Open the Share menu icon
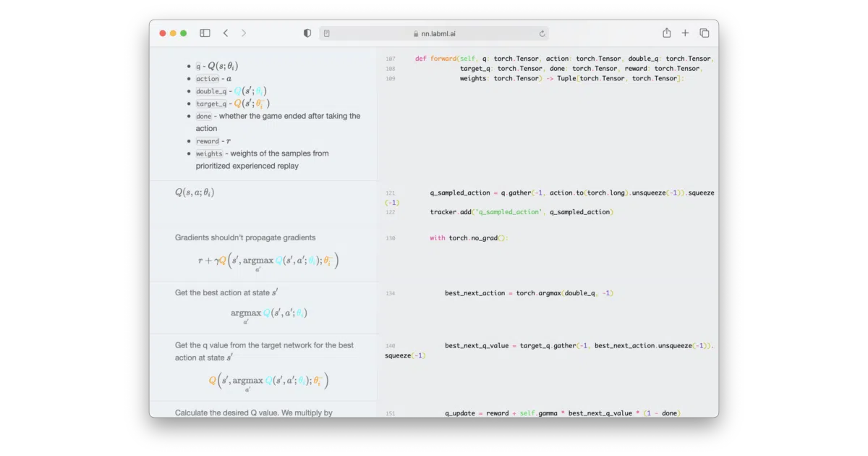The height and width of the screenshot is (456, 868). 667,33
